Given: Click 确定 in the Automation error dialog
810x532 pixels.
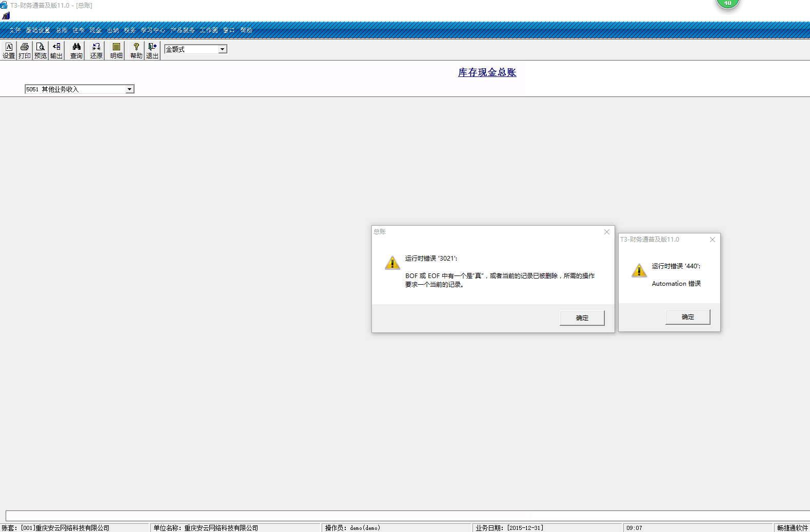Looking at the screenshot, I should (x=687, y=317).
